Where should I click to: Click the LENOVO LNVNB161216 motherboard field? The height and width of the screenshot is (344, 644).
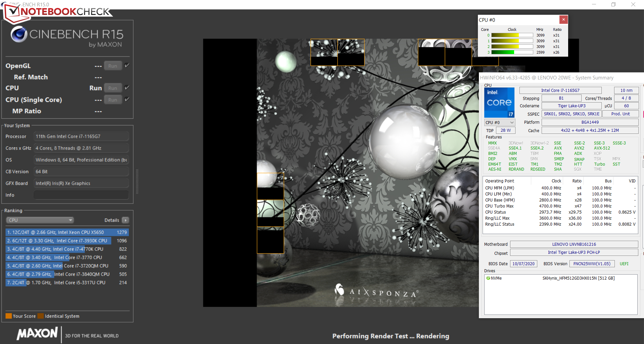click(x=574, y=244)
